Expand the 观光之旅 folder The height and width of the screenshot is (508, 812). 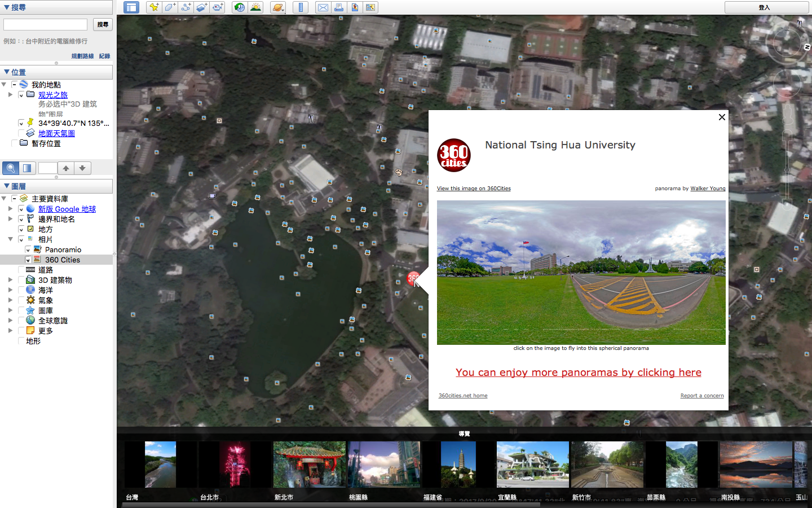click(10, 95)
